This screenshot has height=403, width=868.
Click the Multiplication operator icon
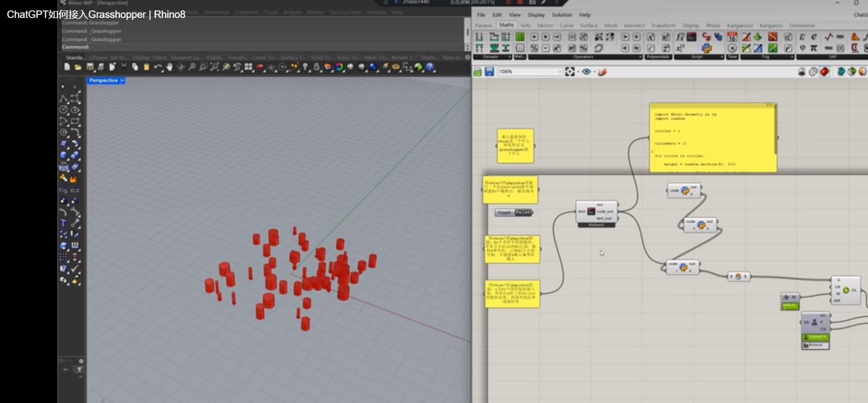[545, 37]
